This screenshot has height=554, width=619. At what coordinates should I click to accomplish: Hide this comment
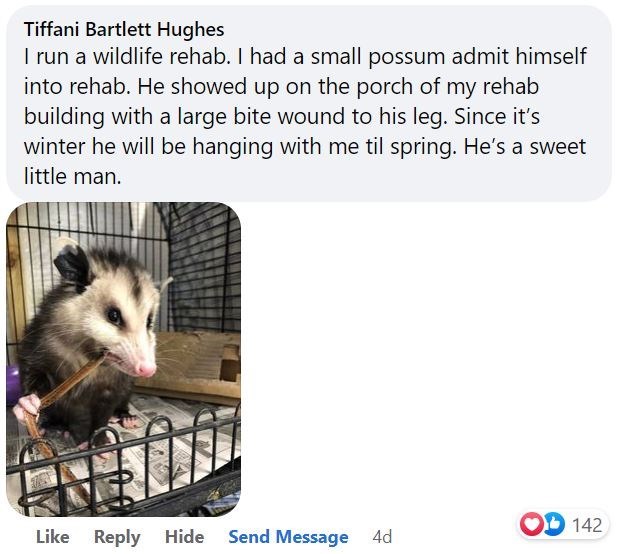pyautogui.click(x=184, y=536)
